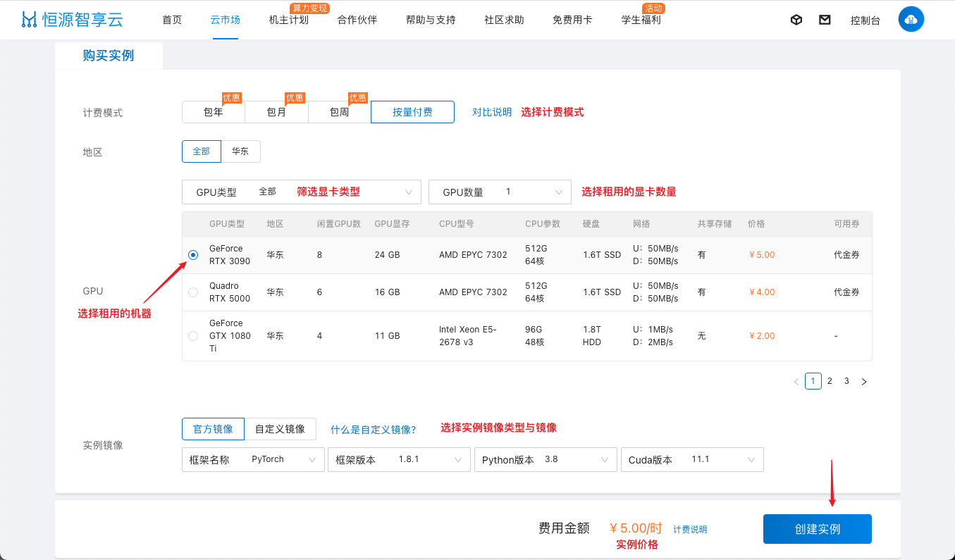Open the Cuda版本 11.1 dropdown
Screen dimensions: 955x560
[x=692, y=459]
